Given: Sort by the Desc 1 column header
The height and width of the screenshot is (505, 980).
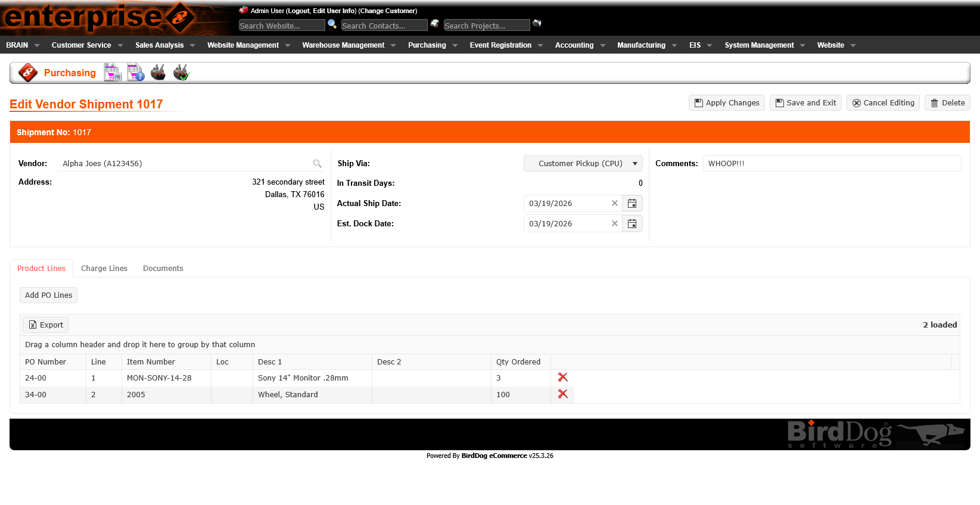Looking at the screenshot, I should click(x=312, y=362).
